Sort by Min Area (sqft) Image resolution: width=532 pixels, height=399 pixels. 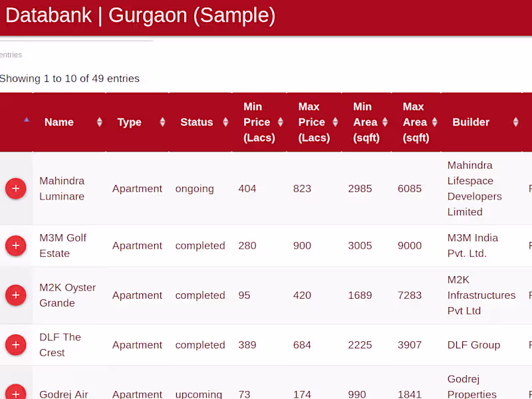tap(366, 122)
